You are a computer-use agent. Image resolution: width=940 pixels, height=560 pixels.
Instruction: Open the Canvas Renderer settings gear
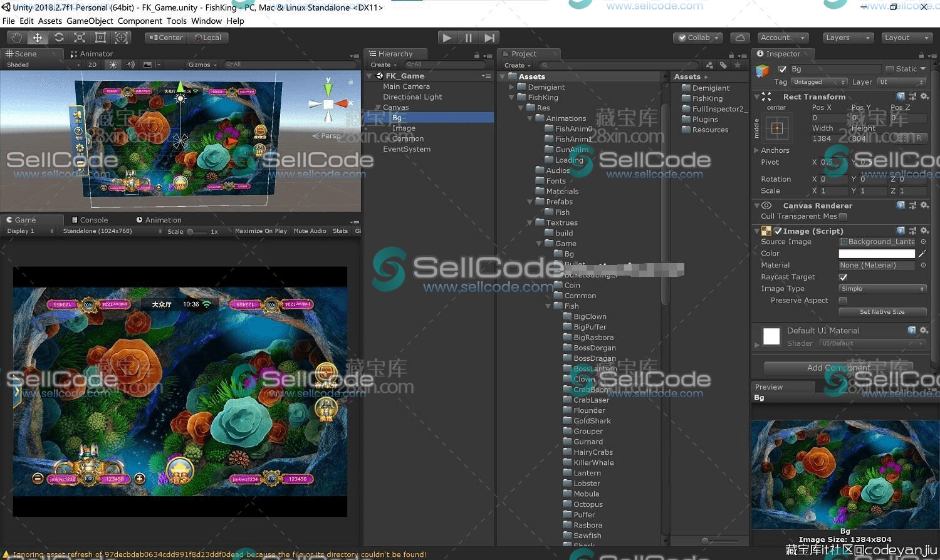click(925, 205)
